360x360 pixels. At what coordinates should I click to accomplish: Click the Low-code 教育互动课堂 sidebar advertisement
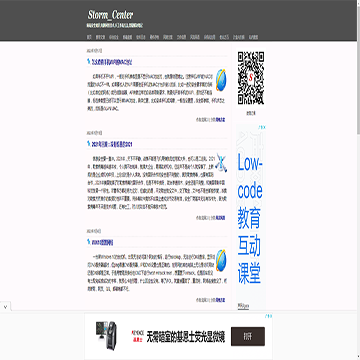251,217
